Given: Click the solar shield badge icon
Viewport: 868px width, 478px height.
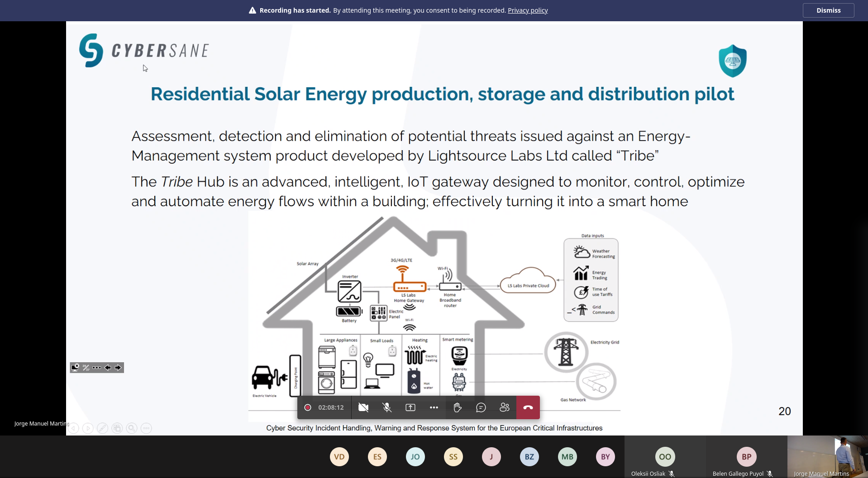Looking at the screenshot, I should (x=733, y=61).
